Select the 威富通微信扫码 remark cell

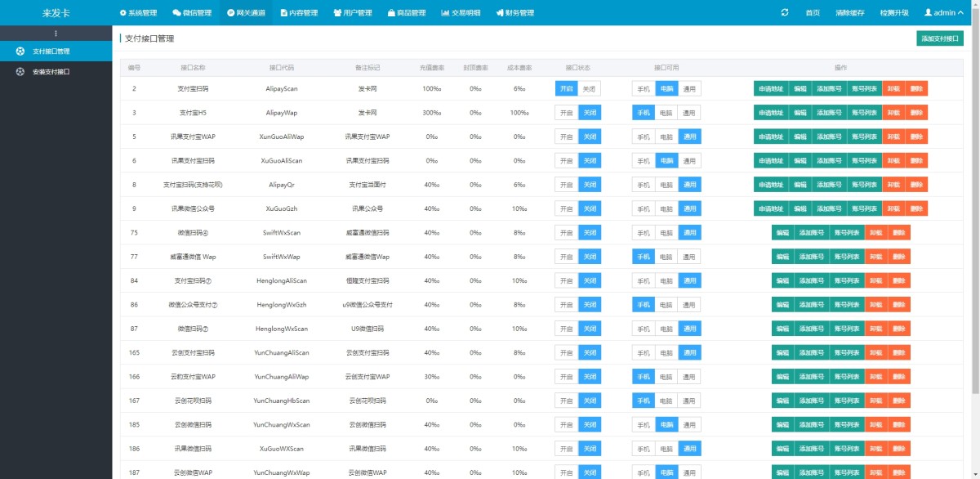(x=367, y=233)
